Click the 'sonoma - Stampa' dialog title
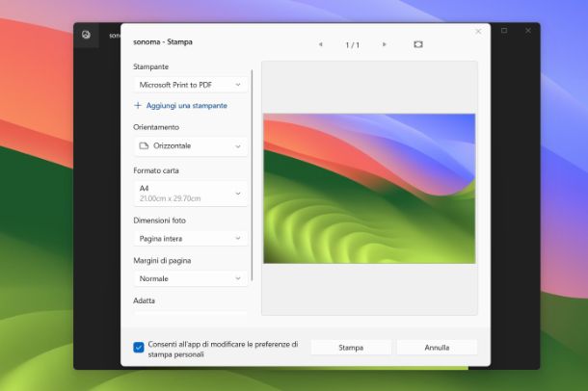This screenshot has width=588, height=391. [163, 42]
